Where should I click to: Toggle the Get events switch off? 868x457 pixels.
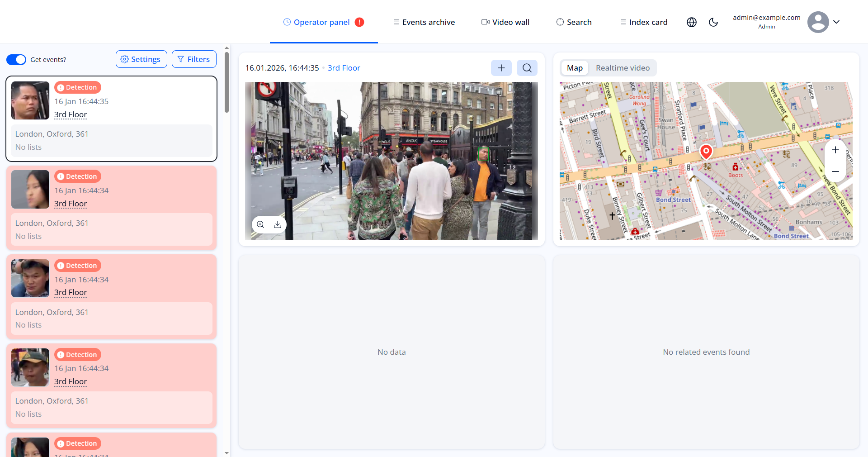[x=16, y=59]
